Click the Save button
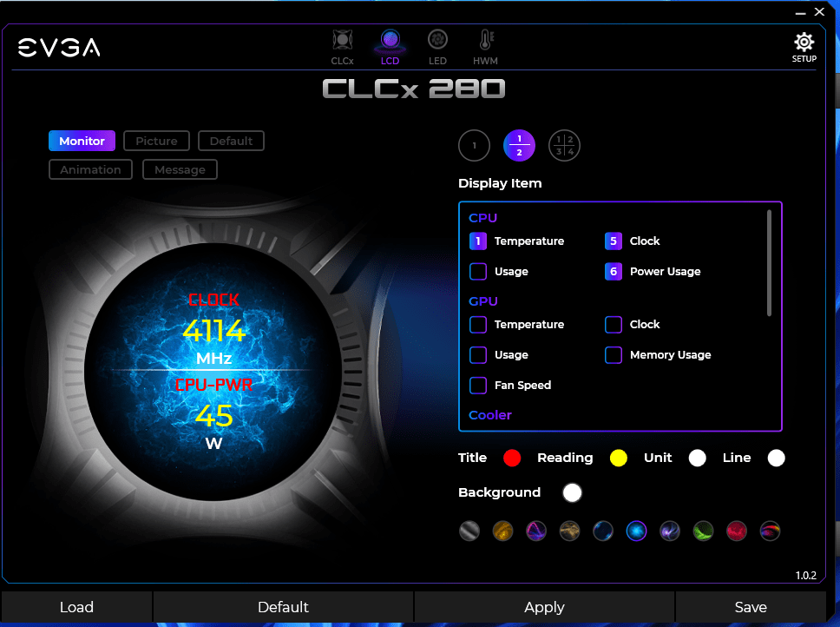Viewport: 840px width, 627px height. coord(751,607)
